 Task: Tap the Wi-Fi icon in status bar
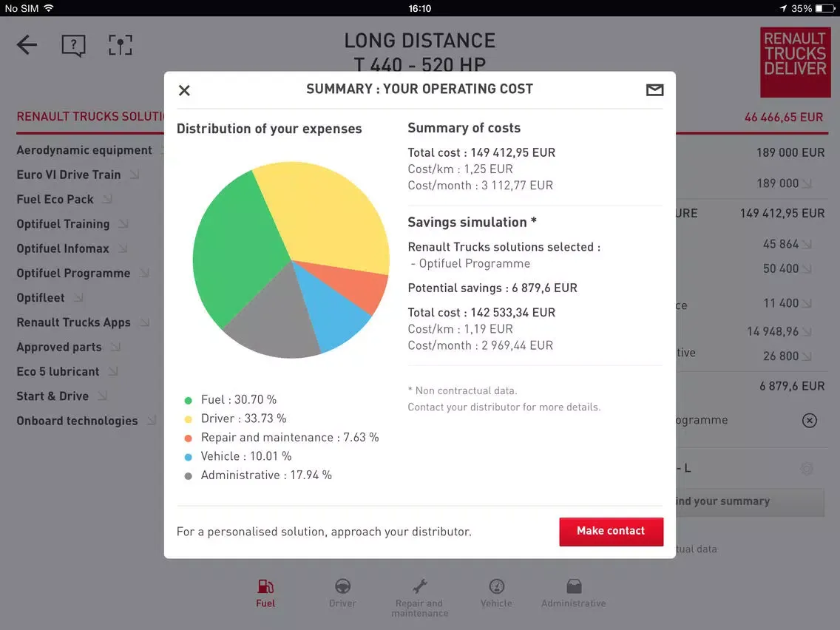click(49, 8)
